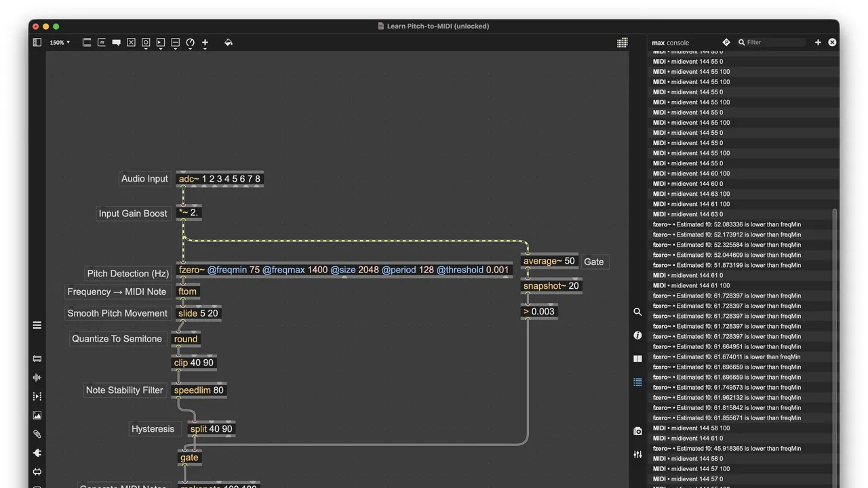Click console row 'midievent 144 63 100'
Viewport: 868px width, 488px height.
[739, 194]
